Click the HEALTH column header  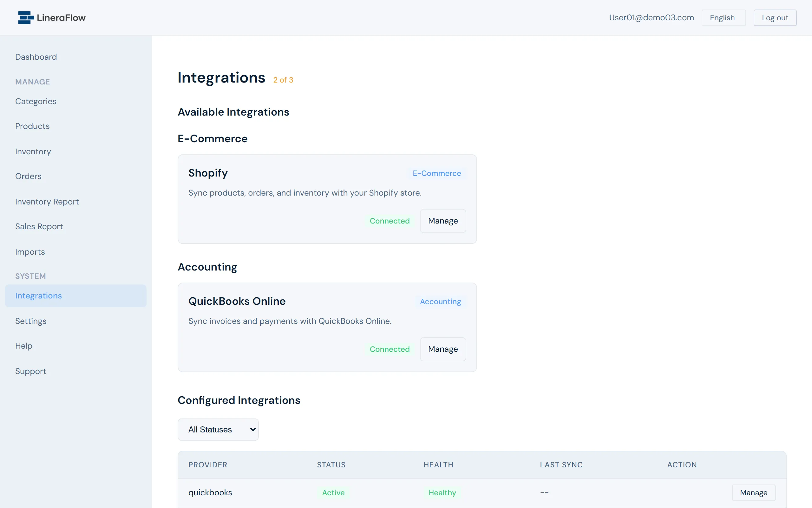(x=438, y=465)
